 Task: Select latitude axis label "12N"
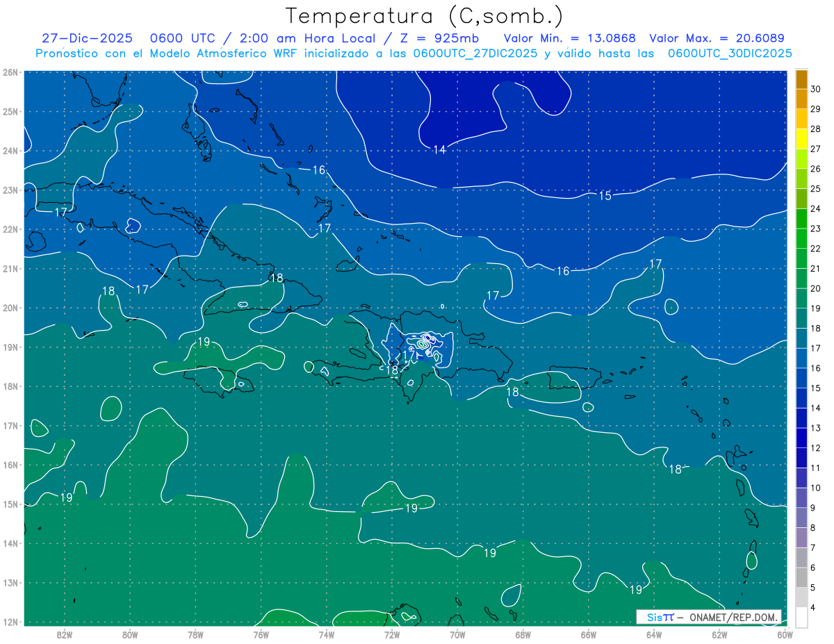click(x=10, y=622)
